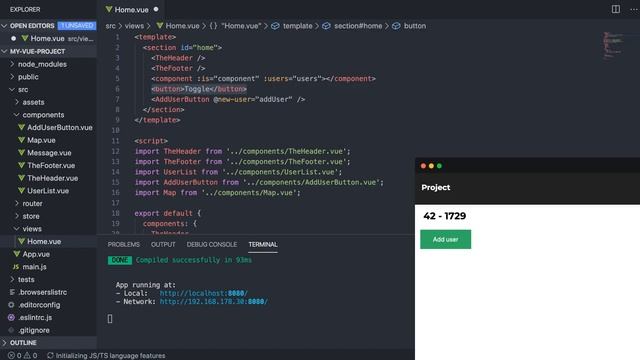Open the localhost:8080 link in terminal
This screenshot has height=360, width=640.
coord(203,293)
